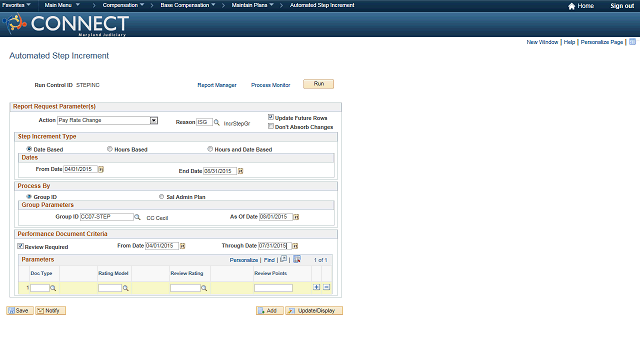Click the End Date input field
The image size is (640, 360).
(220, 171)
